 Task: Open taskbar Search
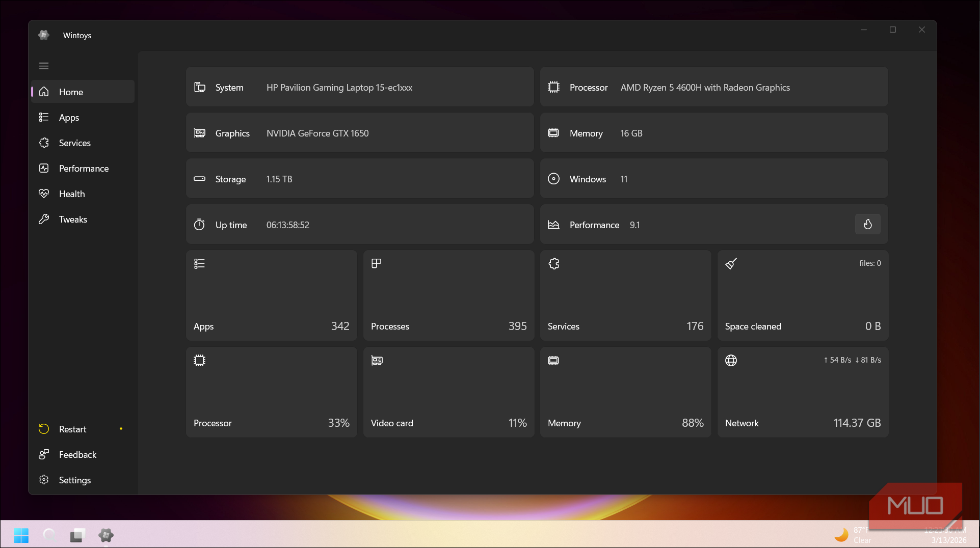49,535
